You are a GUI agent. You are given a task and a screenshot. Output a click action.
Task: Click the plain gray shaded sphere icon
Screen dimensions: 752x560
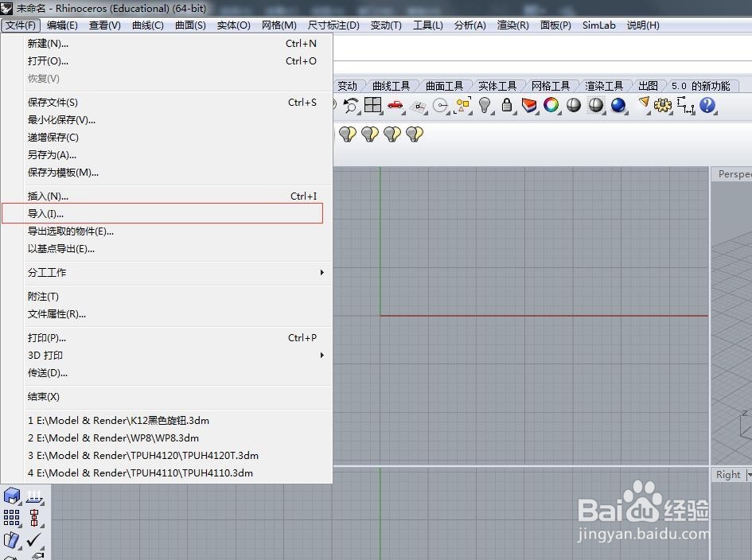[x=574, y=105]
